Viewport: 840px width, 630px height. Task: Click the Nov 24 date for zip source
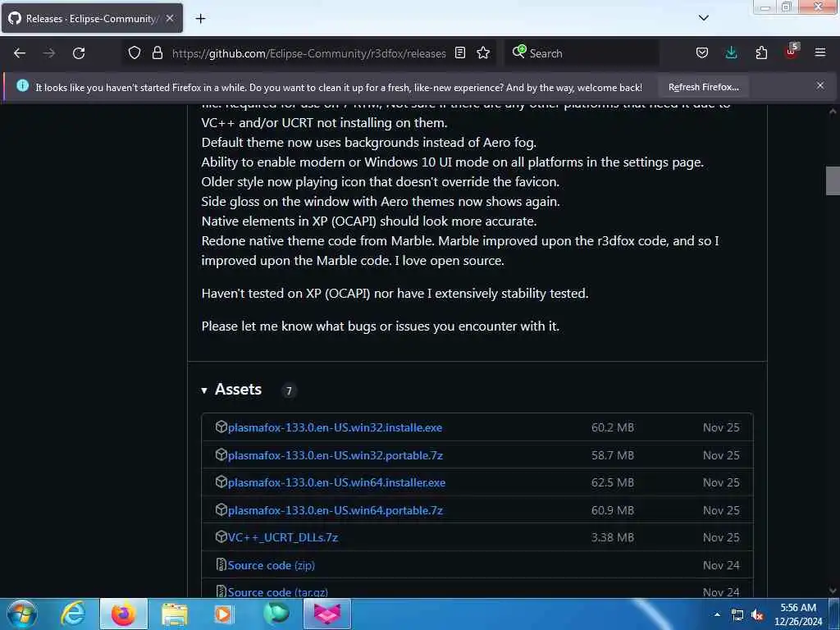click(721, 565)
